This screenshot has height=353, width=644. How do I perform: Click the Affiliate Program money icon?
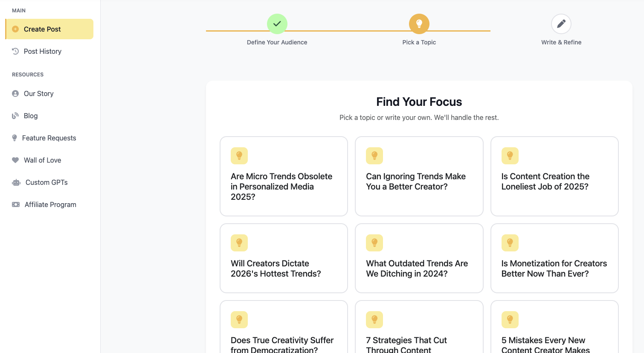(x=16, y=204)
